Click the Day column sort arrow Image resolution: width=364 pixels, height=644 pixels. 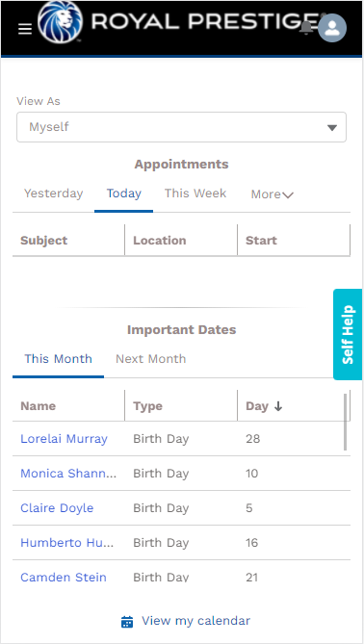(x=278, y=406)
